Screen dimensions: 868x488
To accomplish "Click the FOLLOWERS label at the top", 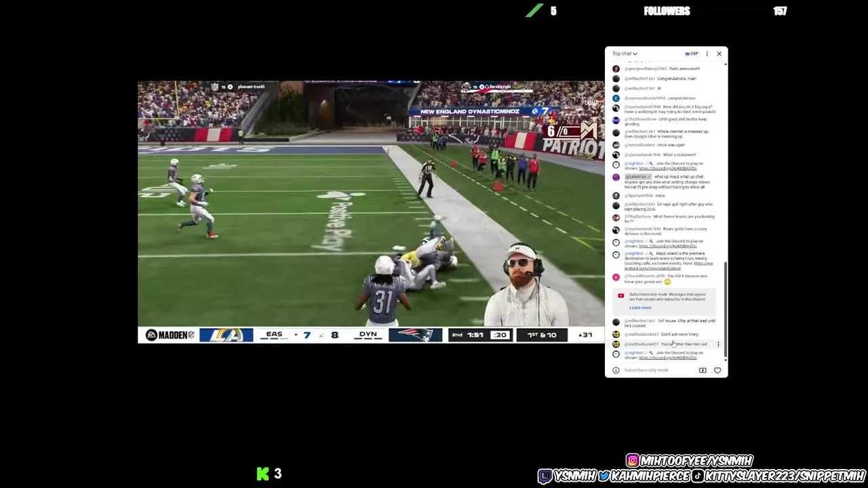I will click(x=667, y=11).
